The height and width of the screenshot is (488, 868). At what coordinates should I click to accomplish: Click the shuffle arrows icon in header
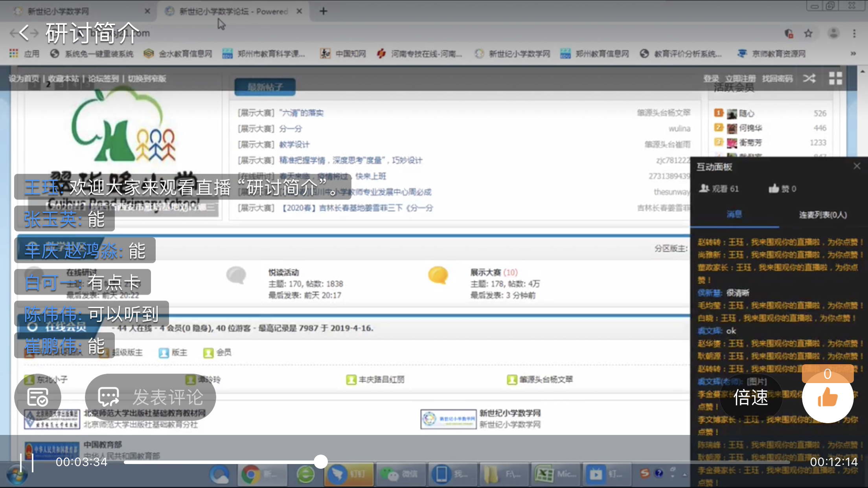pos(809,78)
